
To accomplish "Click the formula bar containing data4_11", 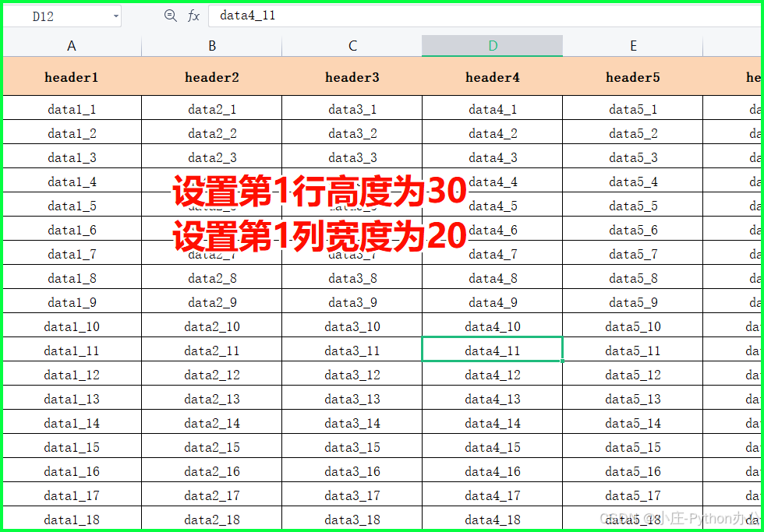I will tap(485, 16).
